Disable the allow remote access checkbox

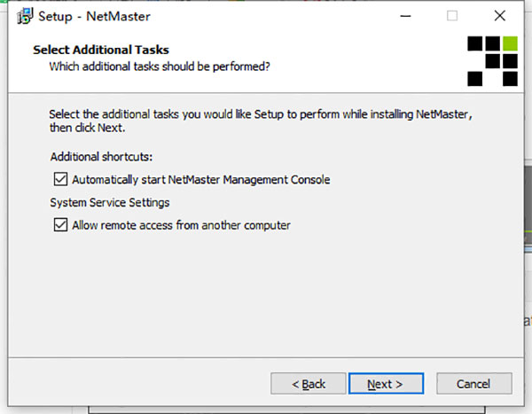tap(60, 225)
